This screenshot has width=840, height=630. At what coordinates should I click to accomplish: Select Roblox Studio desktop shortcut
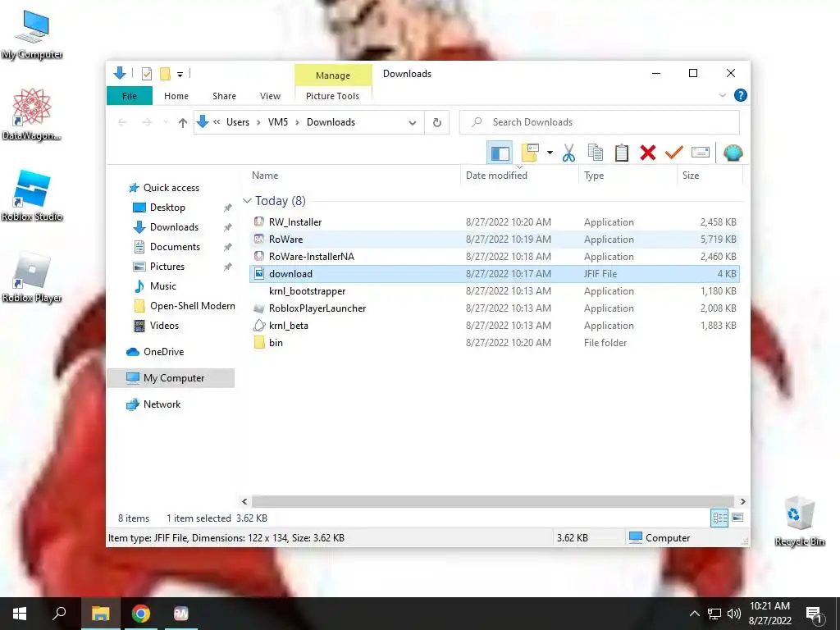(32, 195)
